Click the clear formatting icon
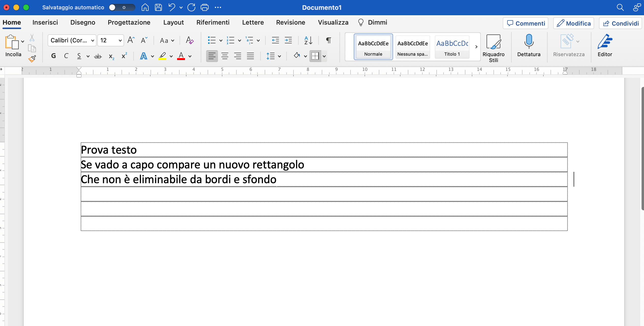This screenshot has width=644, height=326. [190, 40]
